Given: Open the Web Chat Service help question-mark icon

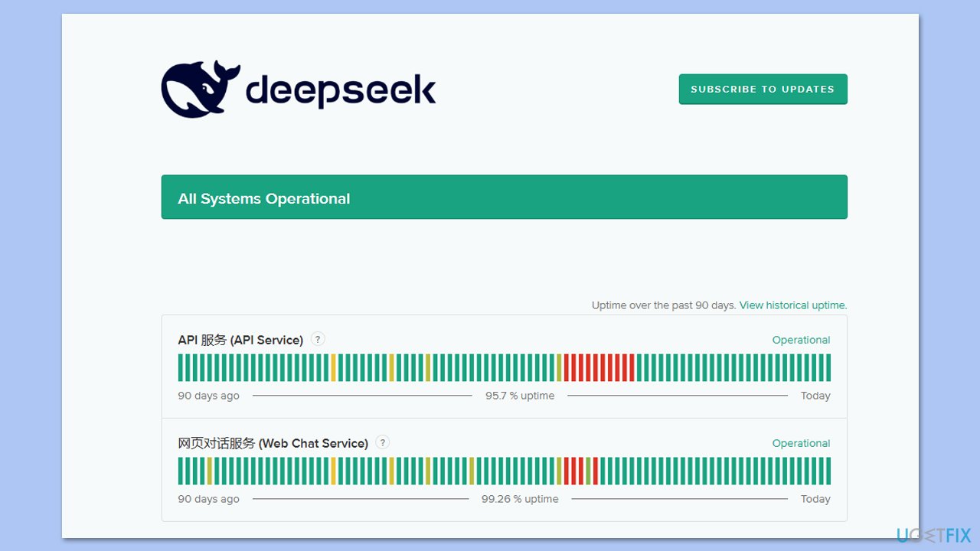Looking at the screenshot, I should (383, 442).
